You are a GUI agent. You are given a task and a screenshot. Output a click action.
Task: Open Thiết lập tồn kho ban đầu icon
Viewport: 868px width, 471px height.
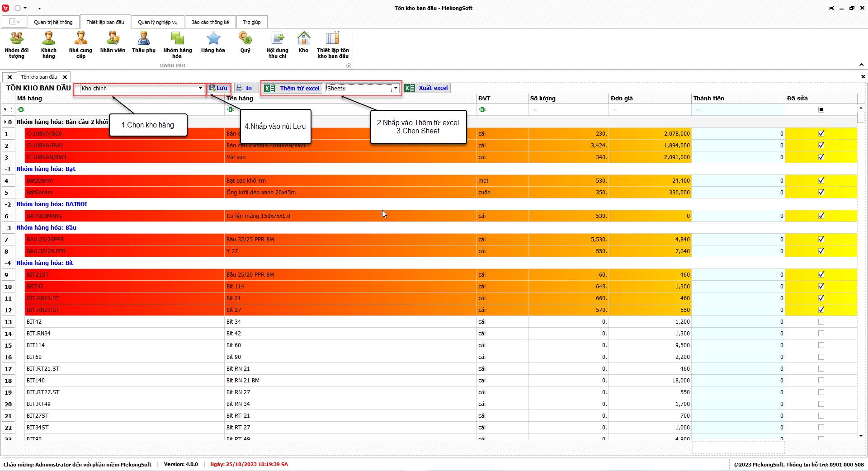pos(333,45)
